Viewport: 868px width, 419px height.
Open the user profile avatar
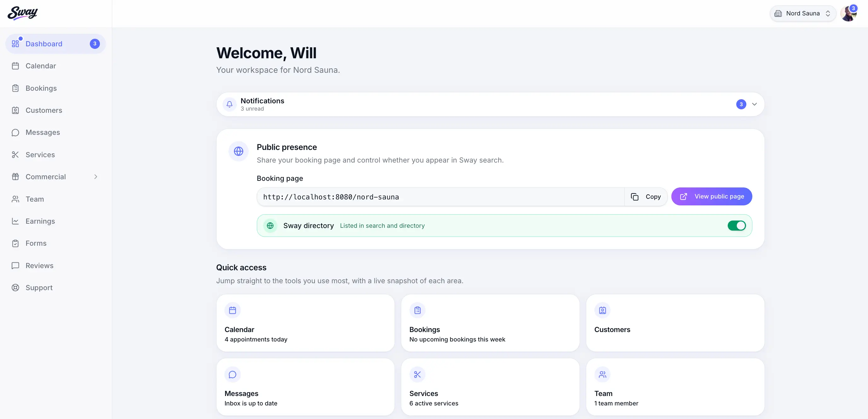tap(848, 14)
